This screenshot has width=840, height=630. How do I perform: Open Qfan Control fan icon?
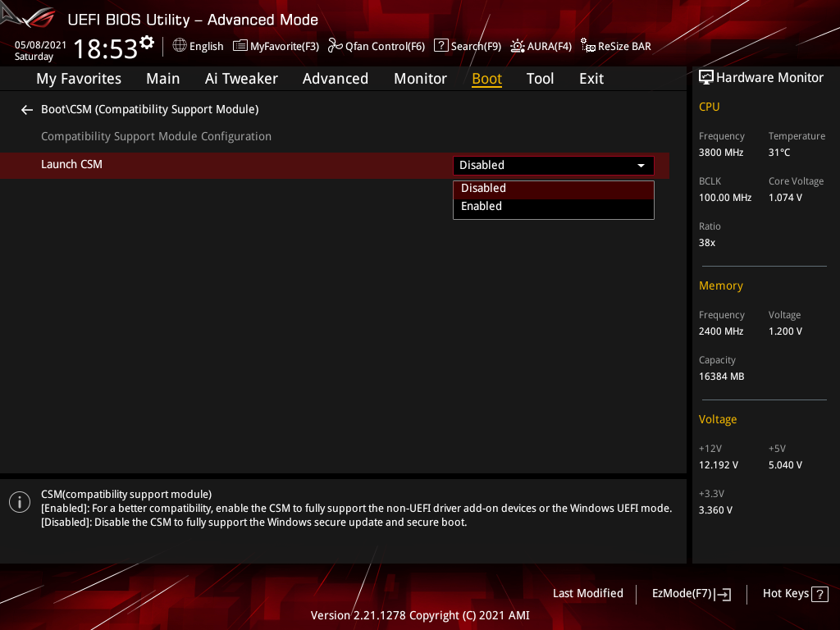tap(336, 46)
